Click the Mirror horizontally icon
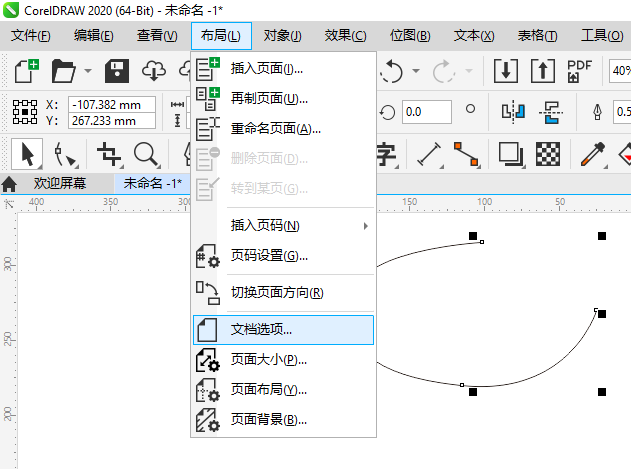Screen dimensions: 631x469 tap(513, 112)
